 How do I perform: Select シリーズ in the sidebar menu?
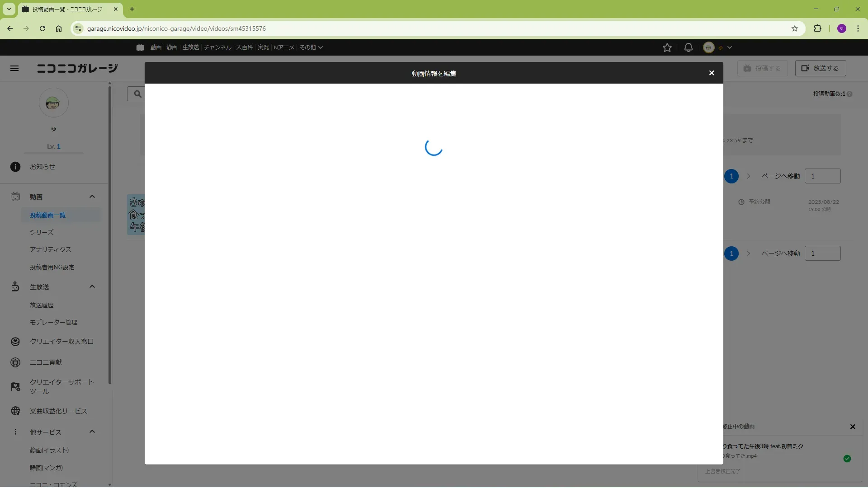(42, 232)
